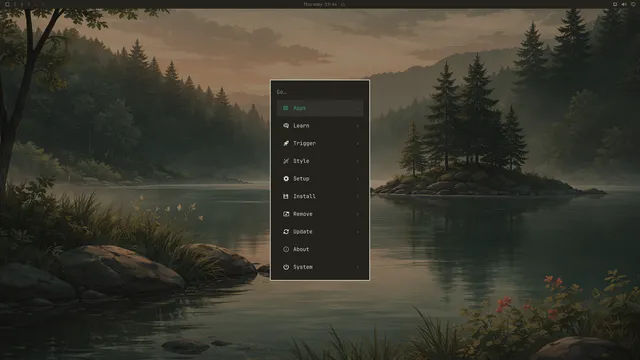
Task: Click the Style brush icon
Action: pos(286,161)
